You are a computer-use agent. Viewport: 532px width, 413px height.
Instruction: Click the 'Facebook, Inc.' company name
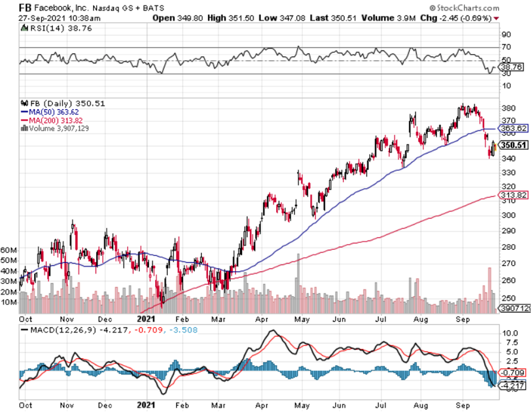(61, 8)
